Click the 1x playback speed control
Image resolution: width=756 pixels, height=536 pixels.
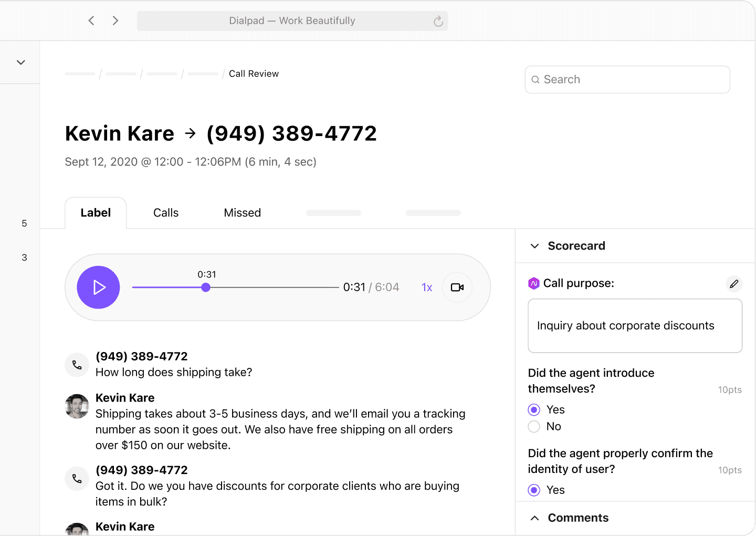click(426, 287)
